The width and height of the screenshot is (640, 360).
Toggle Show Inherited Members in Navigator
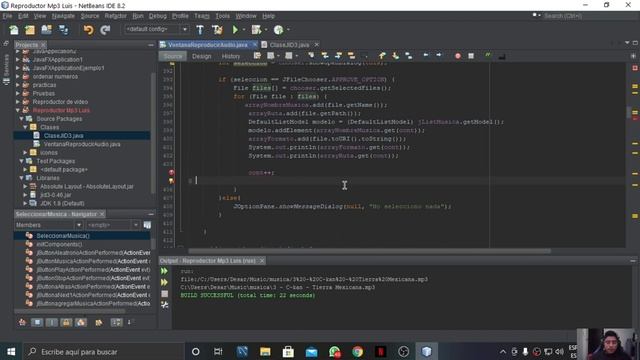[x=22, y=322]
